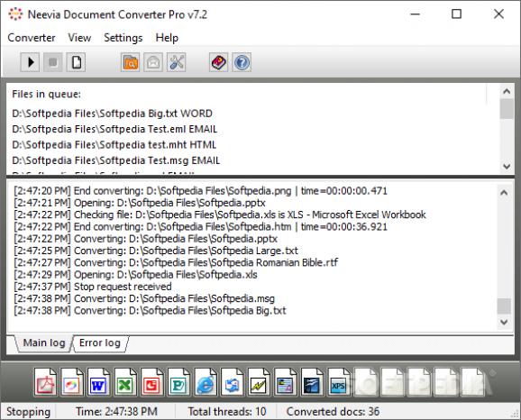The width and height of the screenshot is (521, 420).
Task: Select the colorful image document icon
Action: coord(72,382)
